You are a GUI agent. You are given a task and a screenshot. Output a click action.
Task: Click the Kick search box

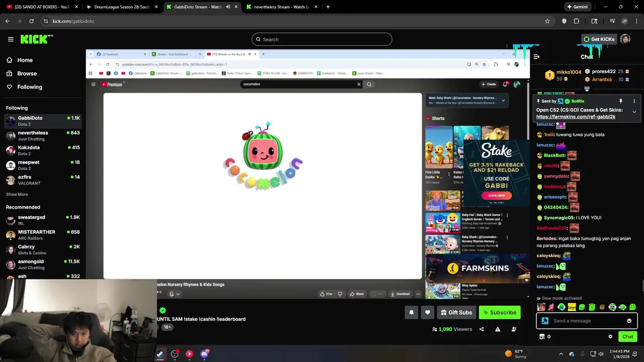pyautogui.click(x=322, y=39)
